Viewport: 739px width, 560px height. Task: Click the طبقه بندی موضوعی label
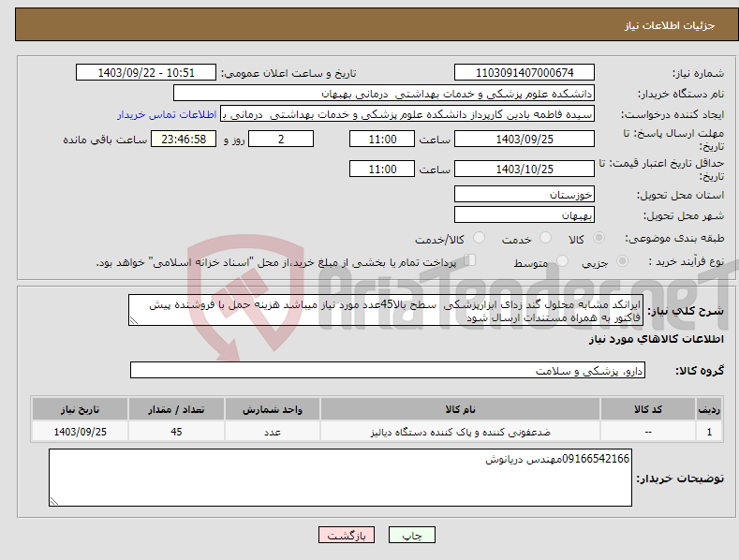[674, 238]
